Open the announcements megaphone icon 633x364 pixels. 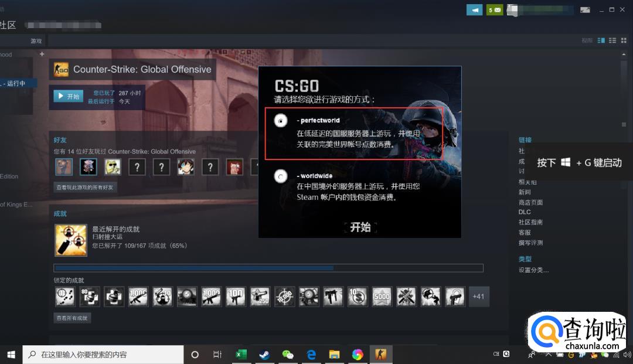pyautogui.click(x=474, y=10)
